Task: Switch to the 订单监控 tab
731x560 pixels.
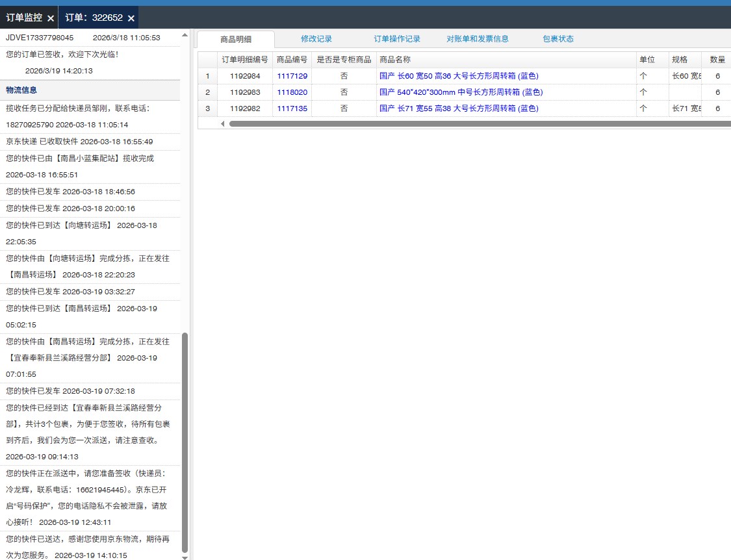Action: pyautogui.click(x=24, y=18)
